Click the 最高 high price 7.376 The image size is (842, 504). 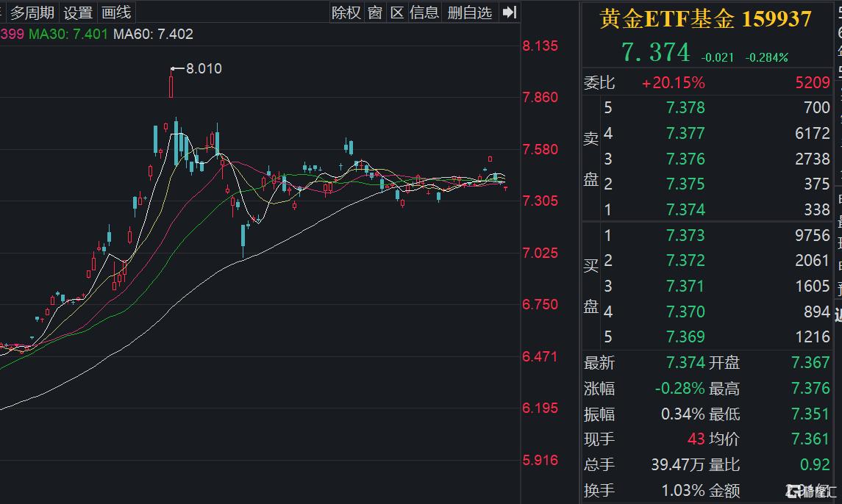coord(810,388)
